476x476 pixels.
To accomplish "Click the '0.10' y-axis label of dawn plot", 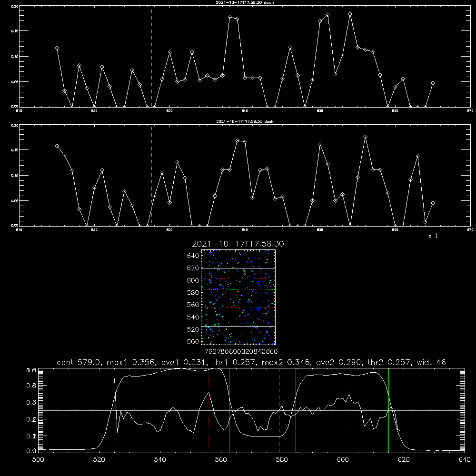I will click(14, 57).
